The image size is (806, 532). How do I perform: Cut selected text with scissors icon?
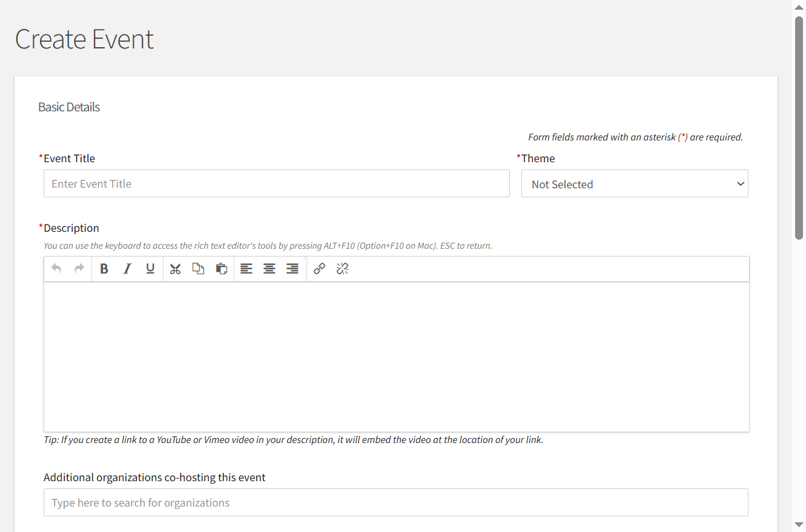pos(176,269)
